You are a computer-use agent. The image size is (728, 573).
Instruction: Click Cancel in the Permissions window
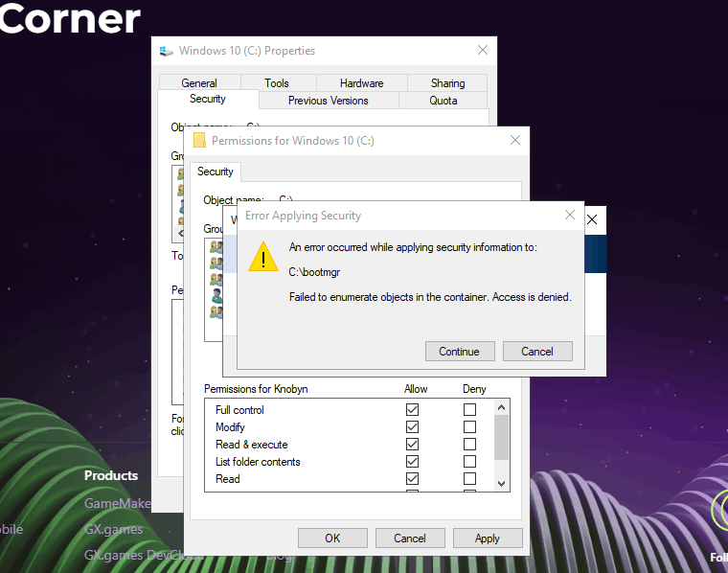coord(410,539)
